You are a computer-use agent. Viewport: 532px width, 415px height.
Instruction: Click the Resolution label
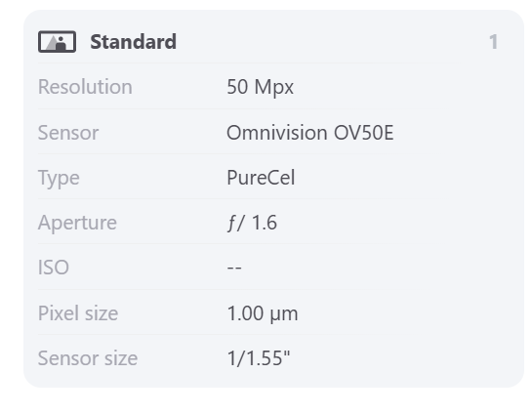click(85, 87)
